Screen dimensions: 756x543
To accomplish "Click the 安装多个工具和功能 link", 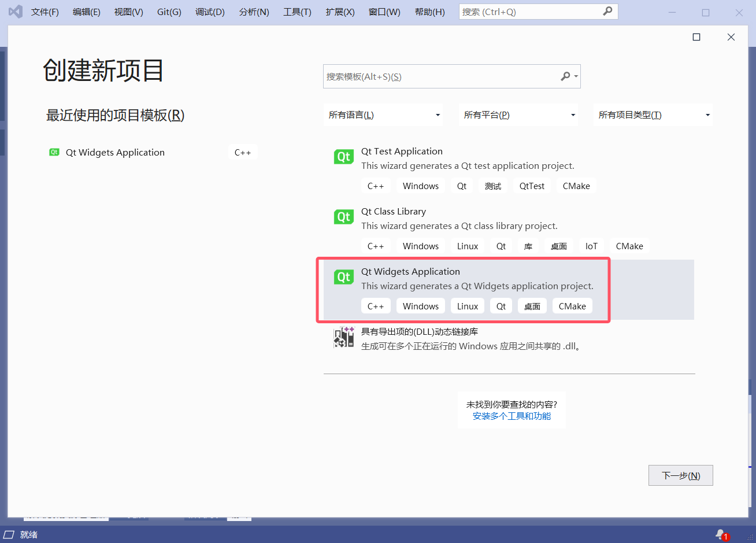I will 511,416.
